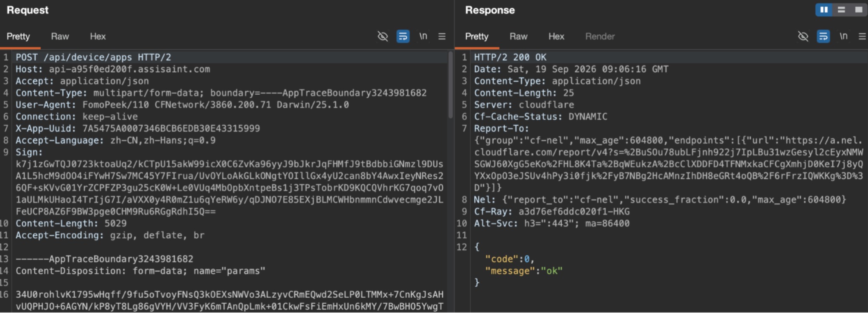Screen dimensions: 868x313
Task: Open Response panel options menu
Action: (862, 37)
